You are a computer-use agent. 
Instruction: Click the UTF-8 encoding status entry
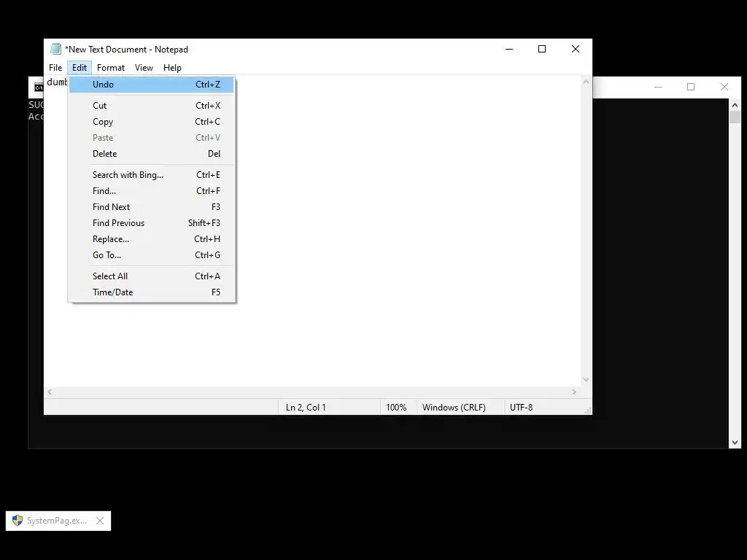pyautogui.click(x=521, y=408)
